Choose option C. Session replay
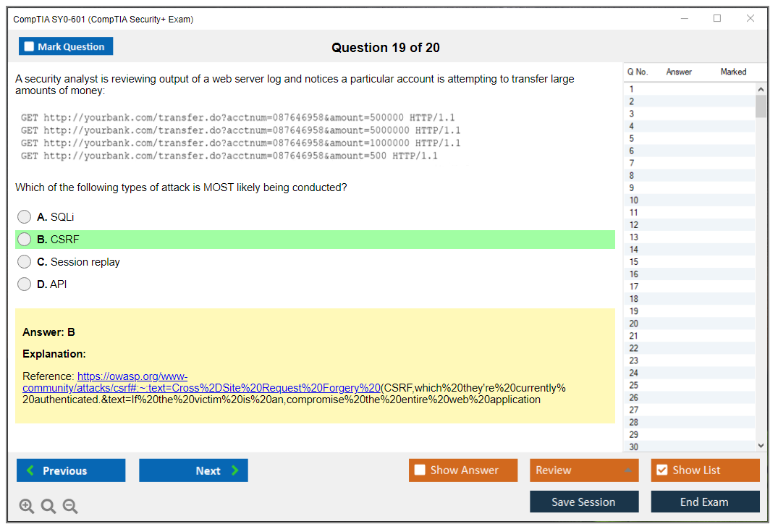The width and height of the screenshot is (778, 532). click(x=25, y=262)
